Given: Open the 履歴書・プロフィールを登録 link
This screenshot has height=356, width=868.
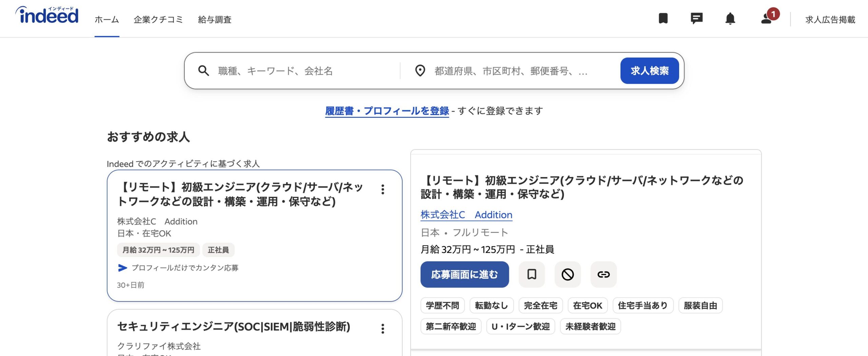Looking at the screenshot, I should coord(387,110).
